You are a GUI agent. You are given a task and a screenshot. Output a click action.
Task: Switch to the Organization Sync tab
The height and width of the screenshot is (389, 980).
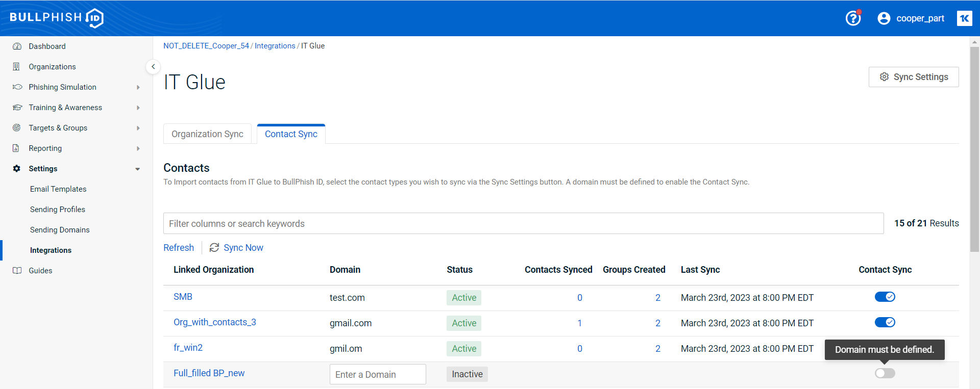click(207, 134)
